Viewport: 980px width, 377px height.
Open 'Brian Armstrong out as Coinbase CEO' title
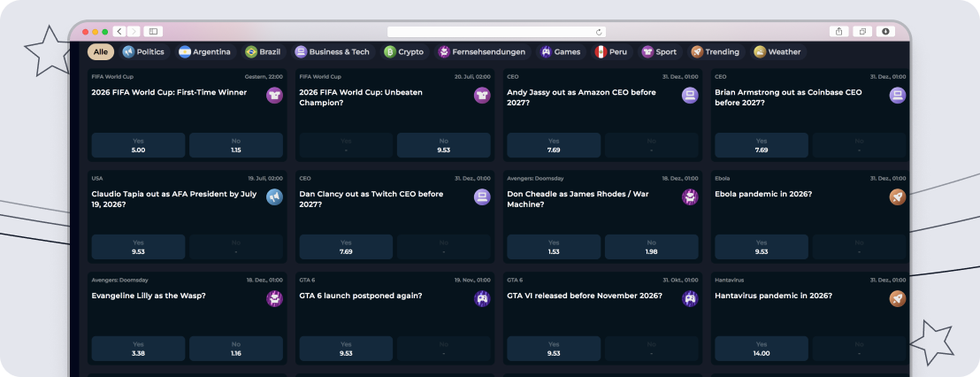pyautogui.click(x=788, y=97)
